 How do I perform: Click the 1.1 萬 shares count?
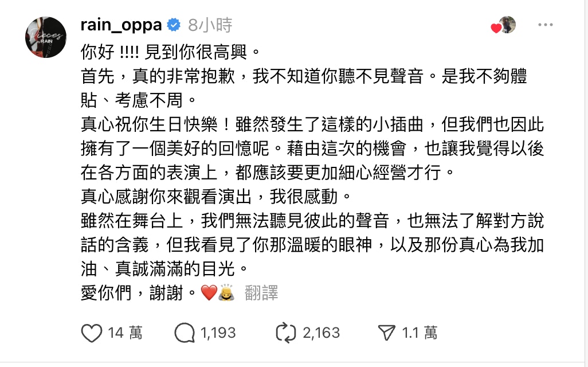[x=420, y=333]
